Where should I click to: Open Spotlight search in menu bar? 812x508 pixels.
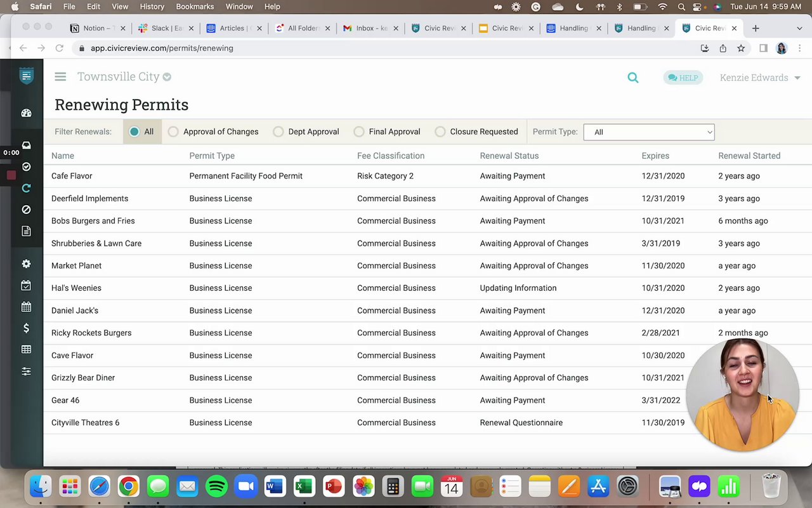681,6
